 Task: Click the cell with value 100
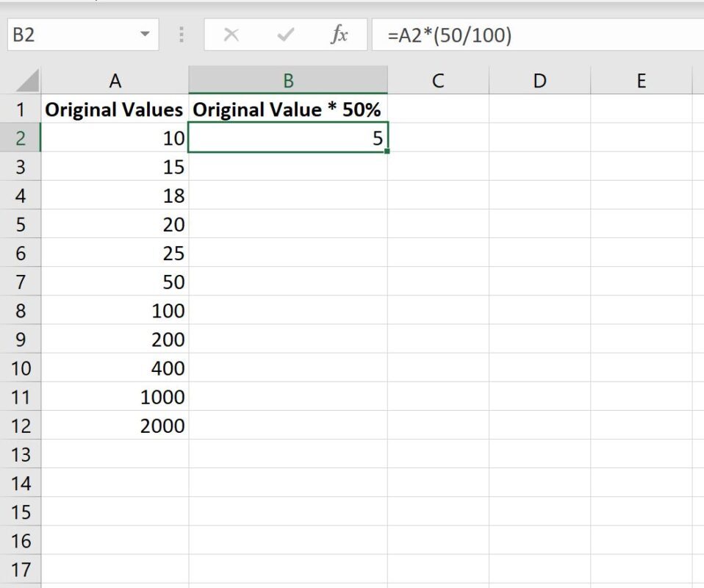point(115,310)
